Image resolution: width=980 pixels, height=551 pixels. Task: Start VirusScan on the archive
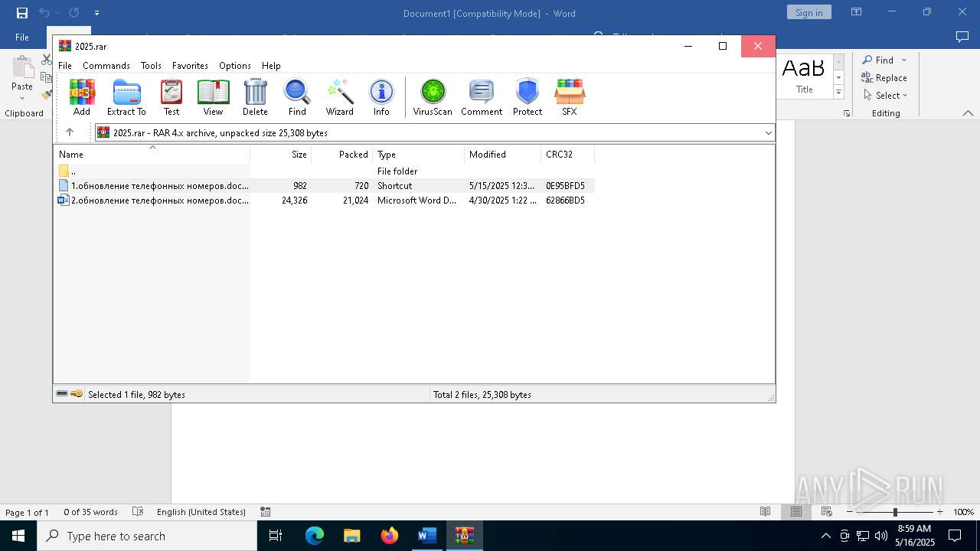pyautogui.click(x=433, y=97)
